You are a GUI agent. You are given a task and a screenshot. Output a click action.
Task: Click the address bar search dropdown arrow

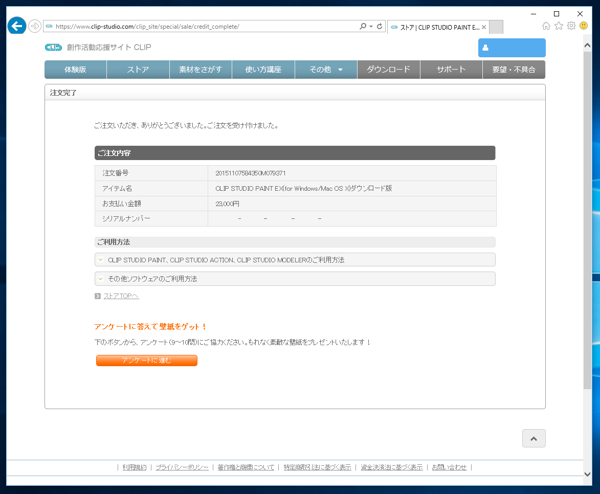click(371, 26)
